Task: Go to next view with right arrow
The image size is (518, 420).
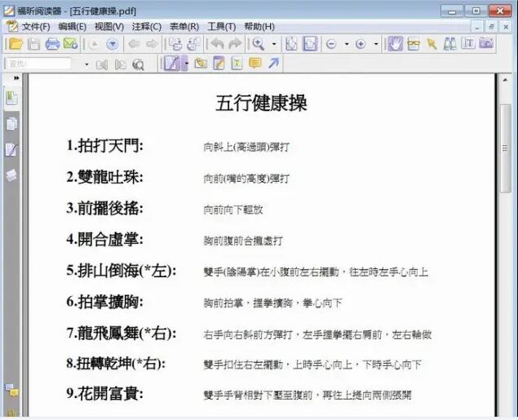Action: pos(152,44)
